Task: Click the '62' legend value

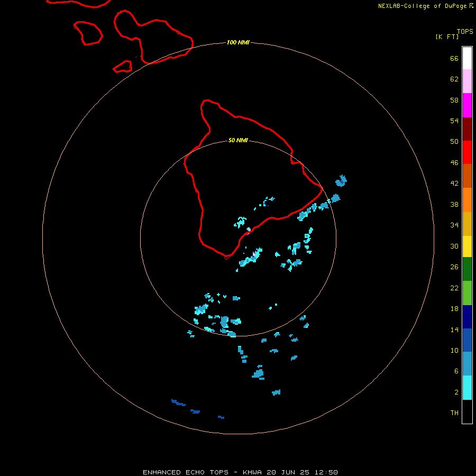Action: (x=454, y=79)
